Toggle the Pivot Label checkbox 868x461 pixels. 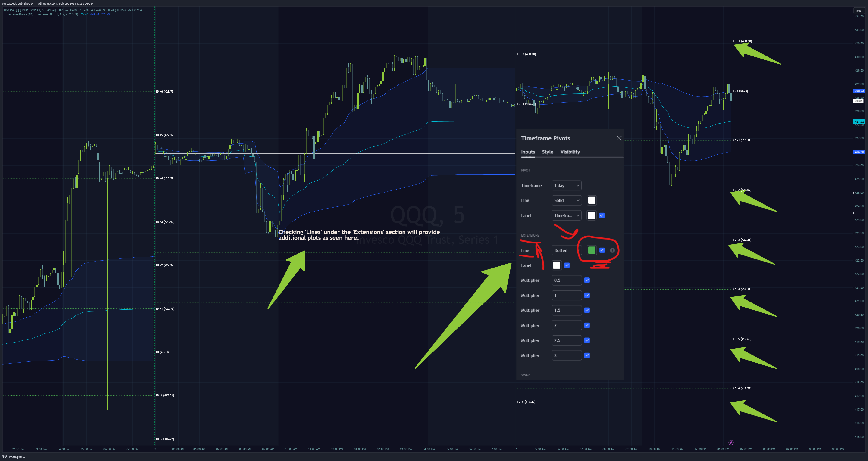click(602, 215)
